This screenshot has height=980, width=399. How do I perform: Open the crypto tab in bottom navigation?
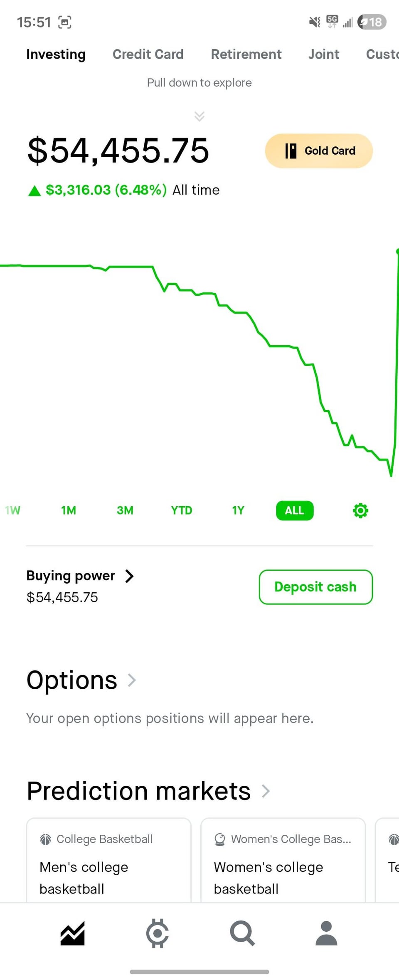(x=158, y=933)
